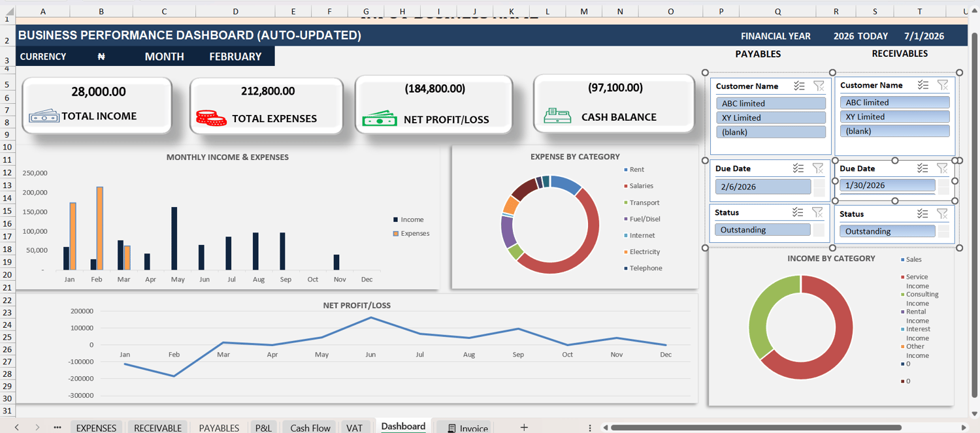Select ABC limited in Payables slicer
The height and width of the screenshot is (433, 980).
771,103
